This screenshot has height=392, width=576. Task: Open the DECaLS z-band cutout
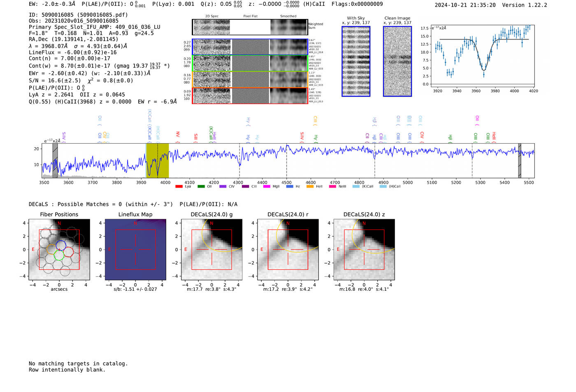pos(364,249)
